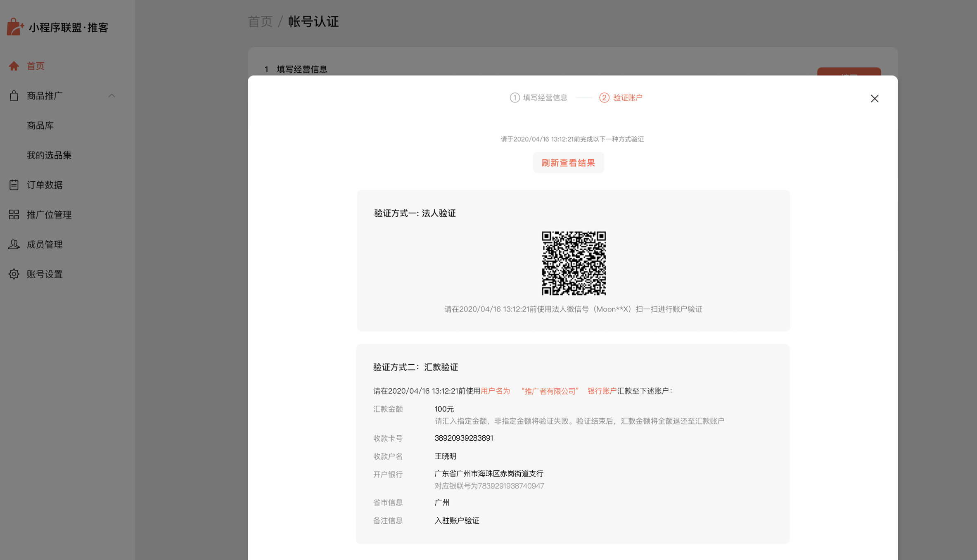Screen dimensions: 977x560
Task: Click the 推广位管理 grid icon
Action: (14, 214)
